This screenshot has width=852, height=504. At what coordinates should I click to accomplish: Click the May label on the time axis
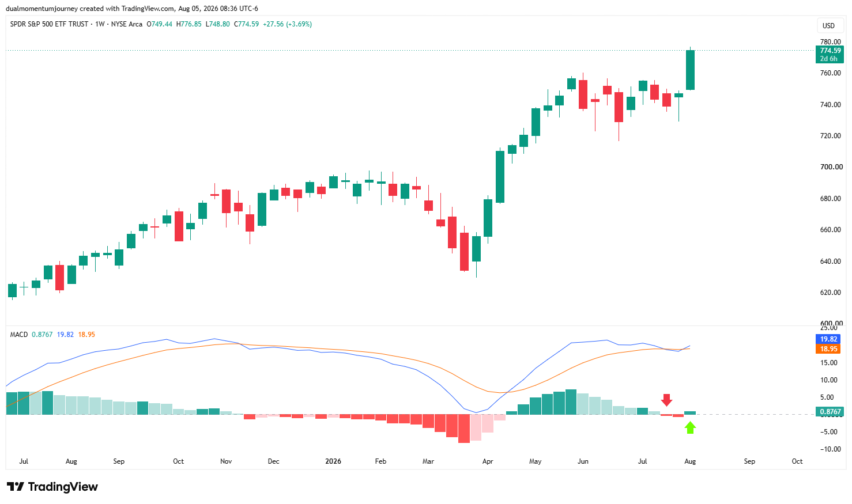[536, 461]
